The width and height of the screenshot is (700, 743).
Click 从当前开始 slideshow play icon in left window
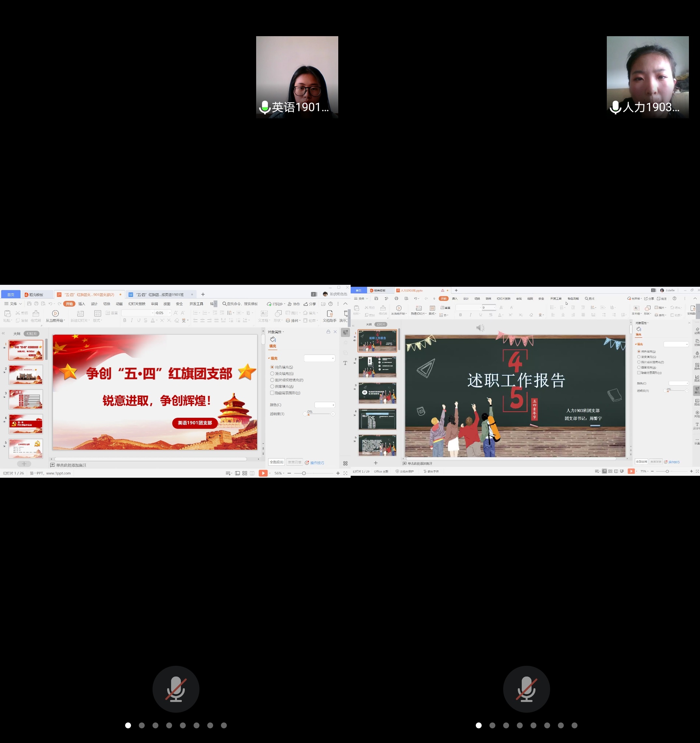tap(55, 313)
